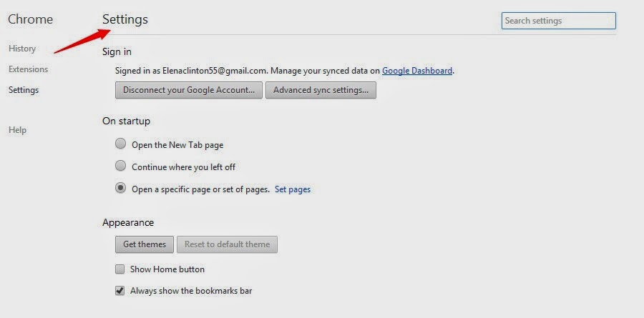Go to Extensions page
This screenshot has height=318, width=644.
(x=29, y=69)
